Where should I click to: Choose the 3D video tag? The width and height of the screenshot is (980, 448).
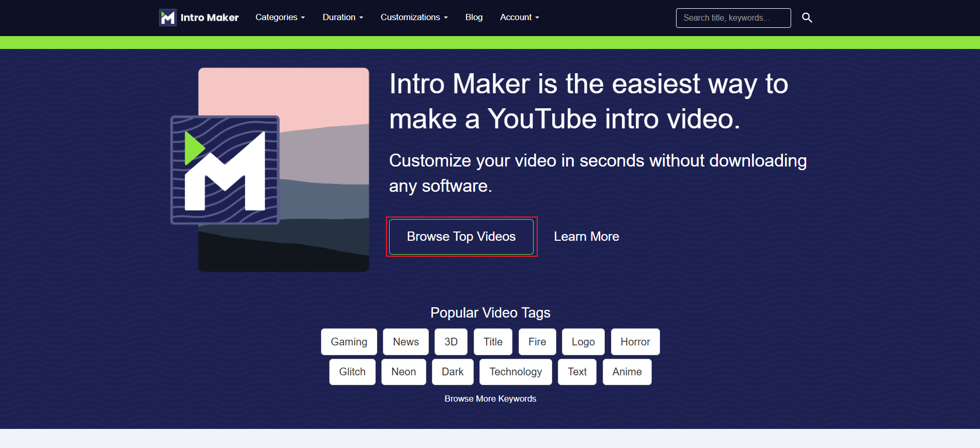451,342
